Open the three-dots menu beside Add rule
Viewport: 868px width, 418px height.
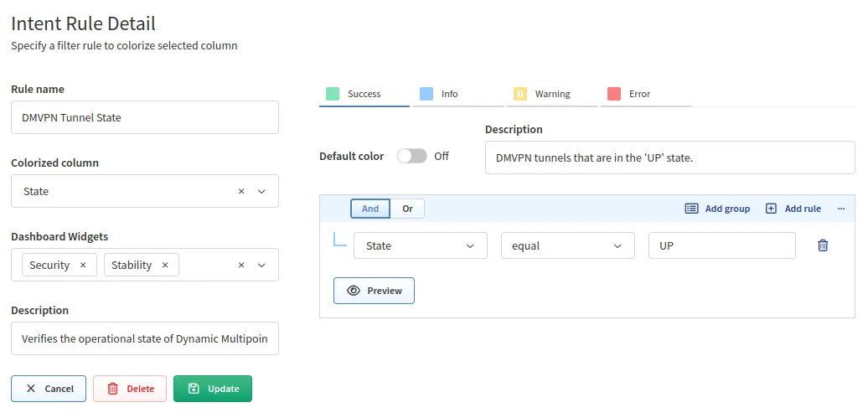click(x=841, y=209)
